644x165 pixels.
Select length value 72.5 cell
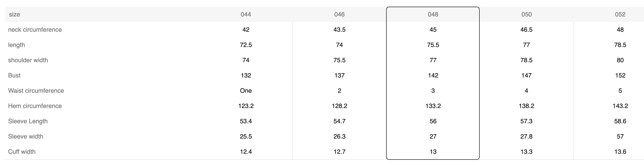pos(246,45)
